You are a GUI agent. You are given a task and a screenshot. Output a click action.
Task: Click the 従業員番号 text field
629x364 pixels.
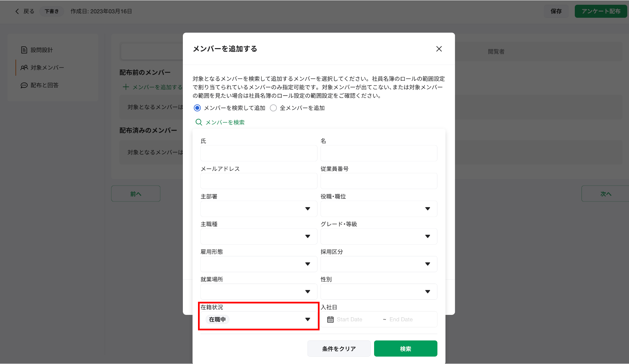pos(378,181)
